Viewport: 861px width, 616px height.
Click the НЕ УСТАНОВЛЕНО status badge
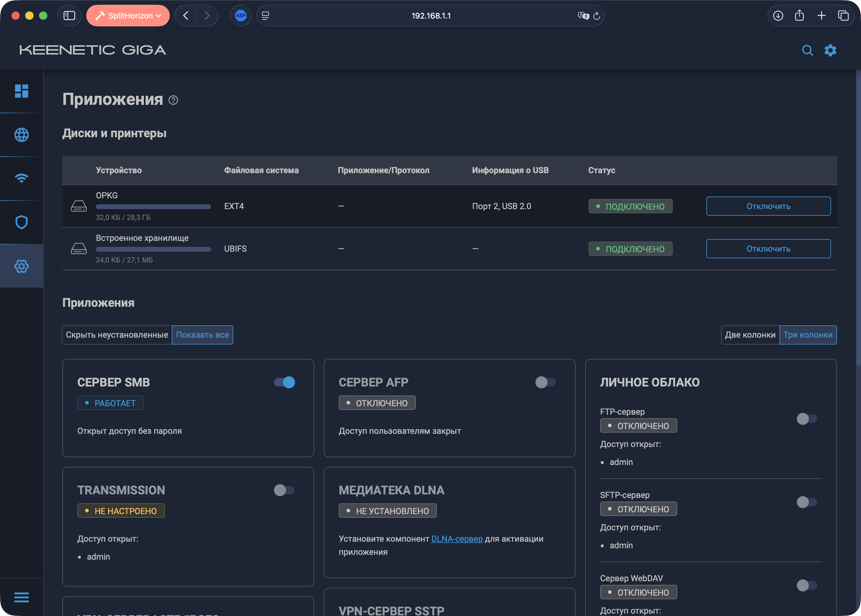pyautogui.click(x=387, y=511)
